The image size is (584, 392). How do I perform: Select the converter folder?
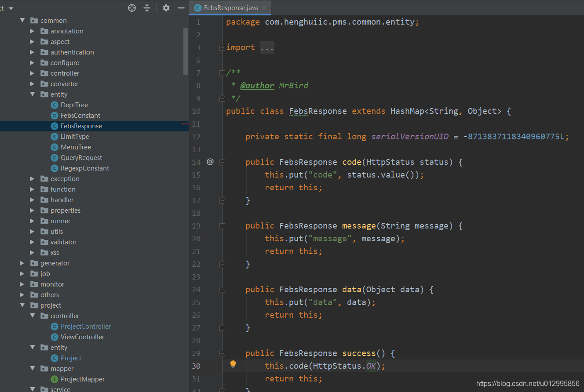(x=64, y=83)
